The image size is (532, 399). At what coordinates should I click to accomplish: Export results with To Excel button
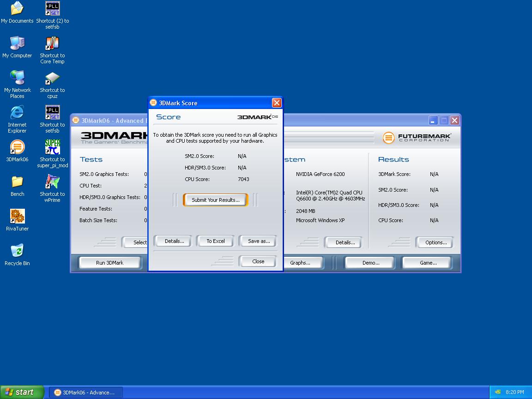pyautogui.click(x=216, y=241)
